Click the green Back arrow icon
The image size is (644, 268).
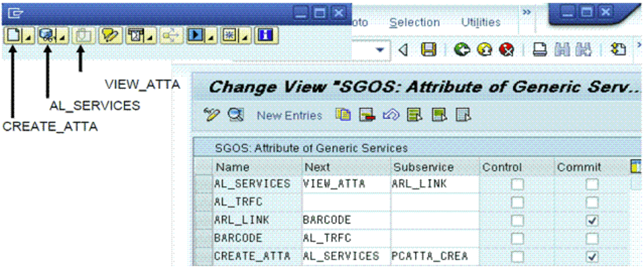(x=462, y=50)
